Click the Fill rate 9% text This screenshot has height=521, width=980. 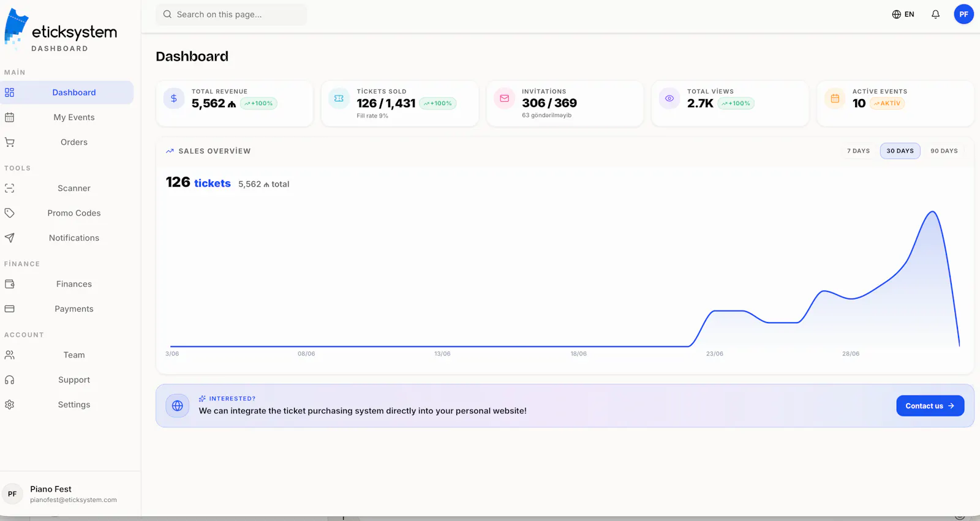pos(372,116)
